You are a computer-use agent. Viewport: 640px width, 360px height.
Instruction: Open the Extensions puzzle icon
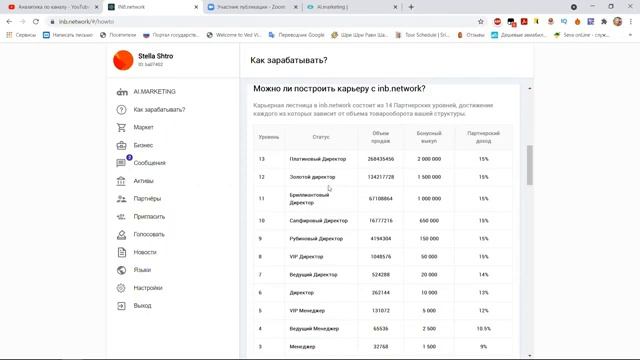[604, 22]
